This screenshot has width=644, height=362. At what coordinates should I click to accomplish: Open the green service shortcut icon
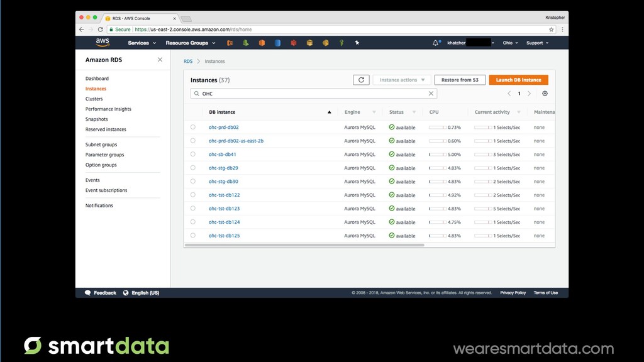pyautogui.click(x=246, y=43)
